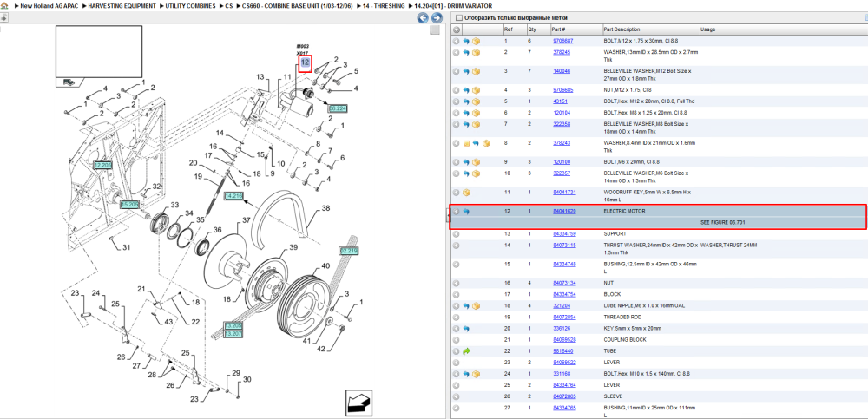Click the box icon for part 140046
This screenshot has width=868, height=419.
pyautogui.click(x=476, y=71)
